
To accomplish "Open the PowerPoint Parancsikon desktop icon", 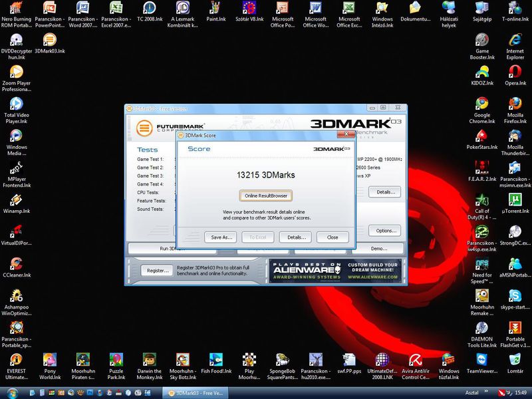I will pyautogui.click(x=49, y=14).
